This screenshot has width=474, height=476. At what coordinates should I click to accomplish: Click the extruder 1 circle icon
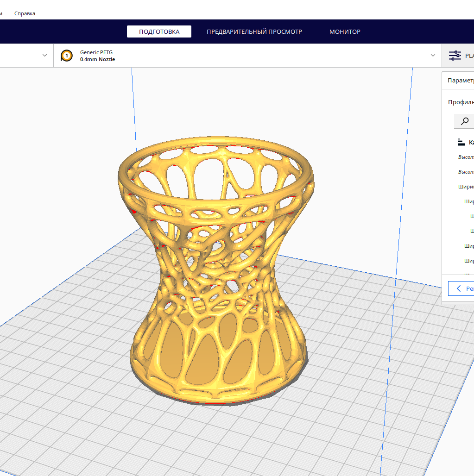[67, 56]
